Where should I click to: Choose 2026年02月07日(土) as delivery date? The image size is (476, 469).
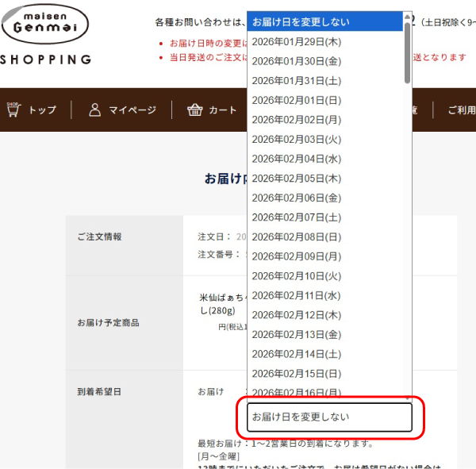coord(324,217)
